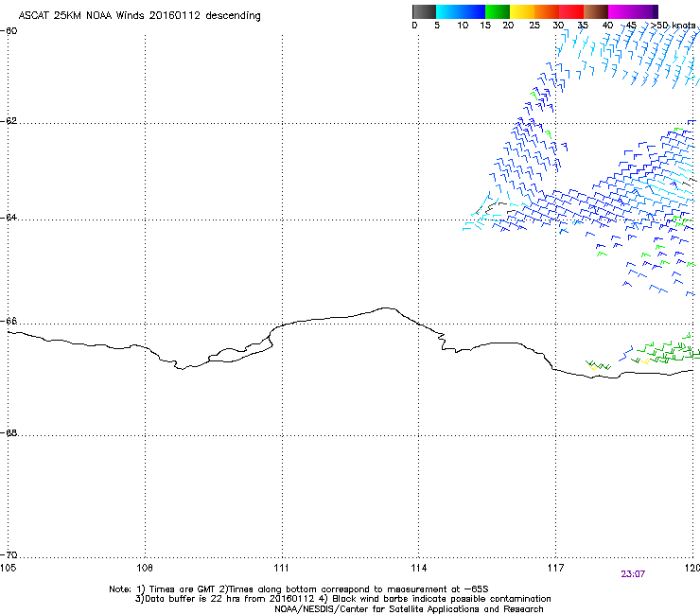The width and height of the screenshot is (700, 615).
Task: Click the latitude label '-62'
Action: click(9, 121)
